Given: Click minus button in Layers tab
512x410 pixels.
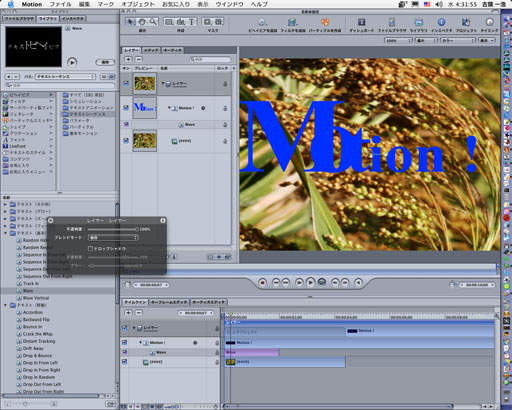Looking at the screenshot, I should coord(139,59).
